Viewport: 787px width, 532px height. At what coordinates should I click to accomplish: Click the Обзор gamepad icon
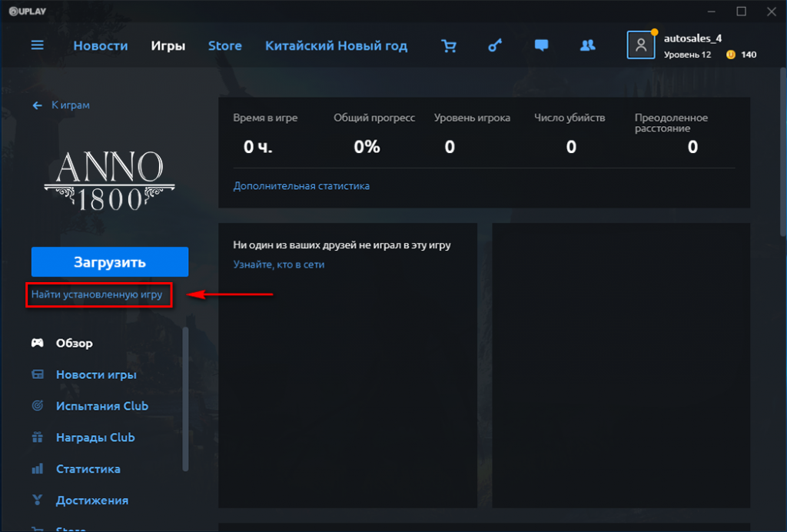(37, 343)
